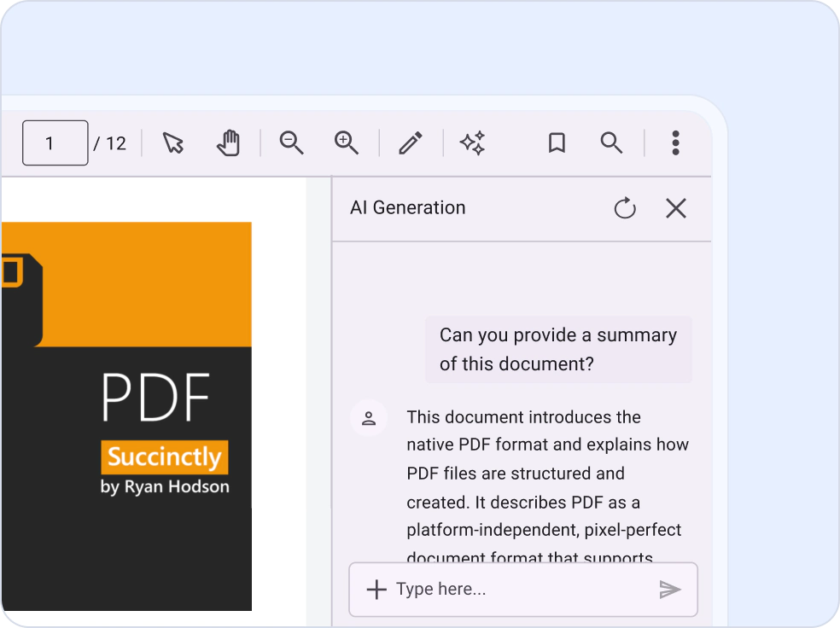Zoom in on the PDF document

346,143
